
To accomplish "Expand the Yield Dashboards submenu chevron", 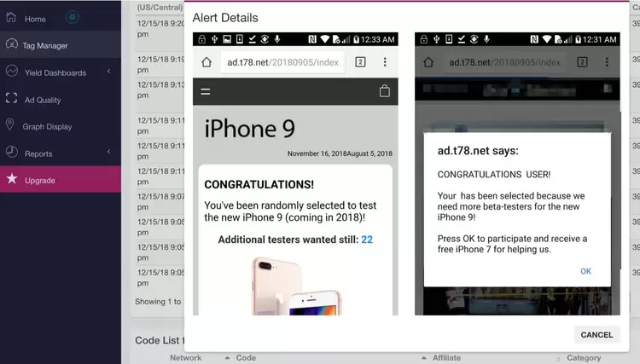I will [109, 72].
